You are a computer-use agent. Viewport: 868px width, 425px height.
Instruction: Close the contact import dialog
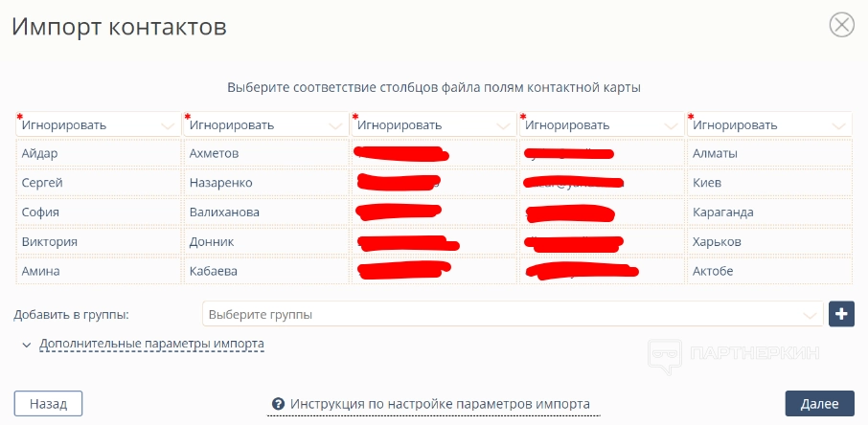(841, 25)
